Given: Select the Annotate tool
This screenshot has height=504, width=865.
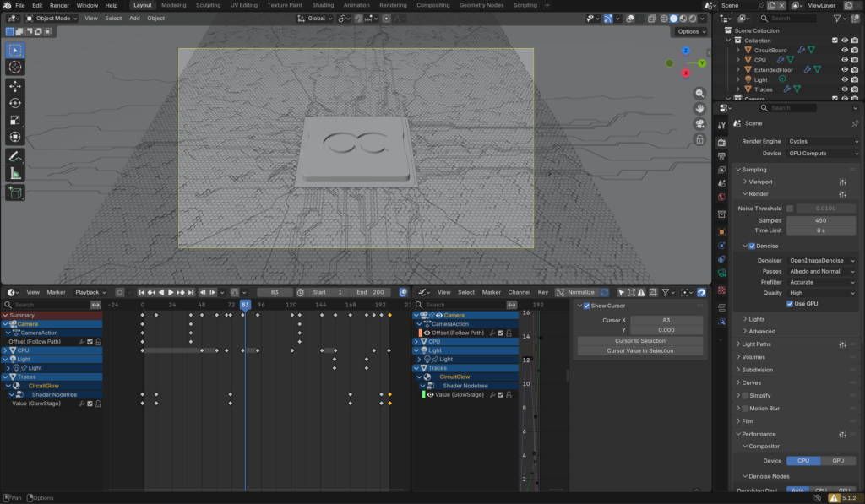Looking at the screenshot, I should [x=15, y=157].
